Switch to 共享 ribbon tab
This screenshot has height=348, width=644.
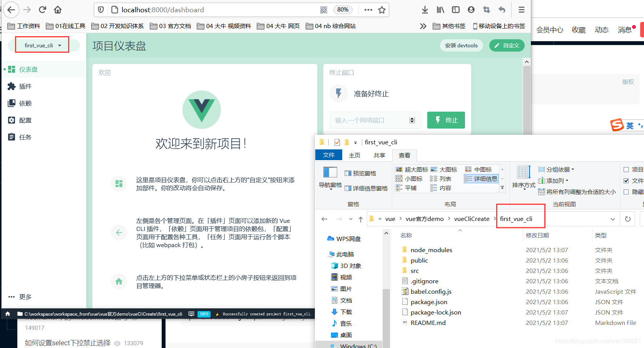point(380,155)
